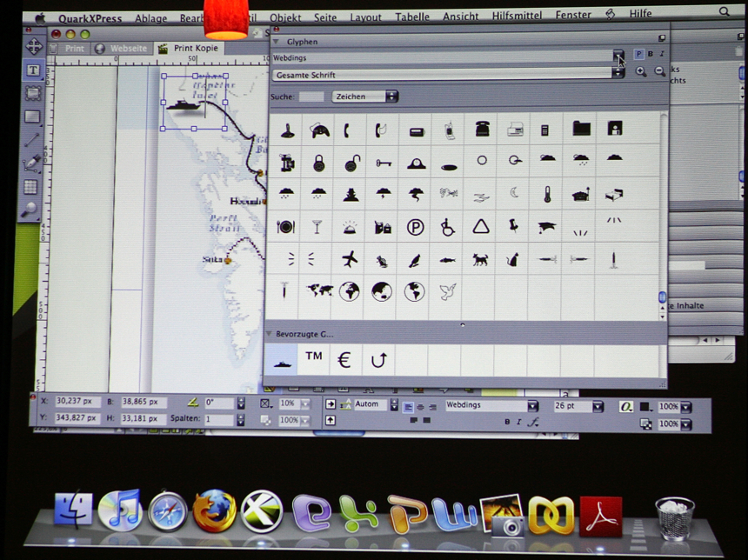Pick the Table tool in toolbox
Viewport: 748px width, 560px height.
click(x=32, y=186)
